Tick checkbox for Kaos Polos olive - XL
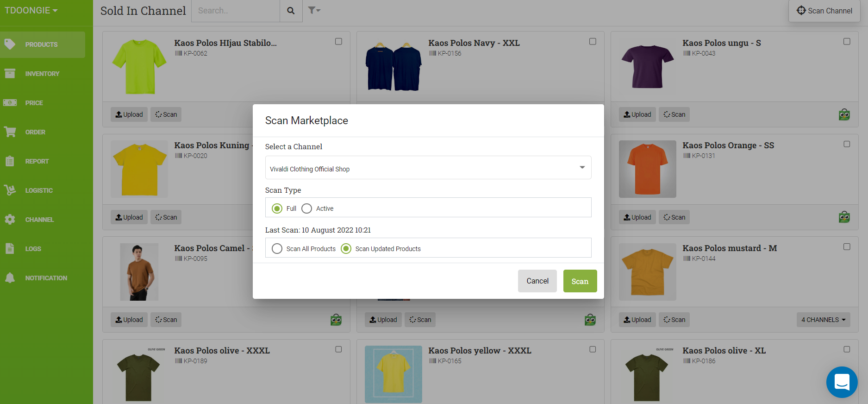868x404 pixels. [847, 349]
